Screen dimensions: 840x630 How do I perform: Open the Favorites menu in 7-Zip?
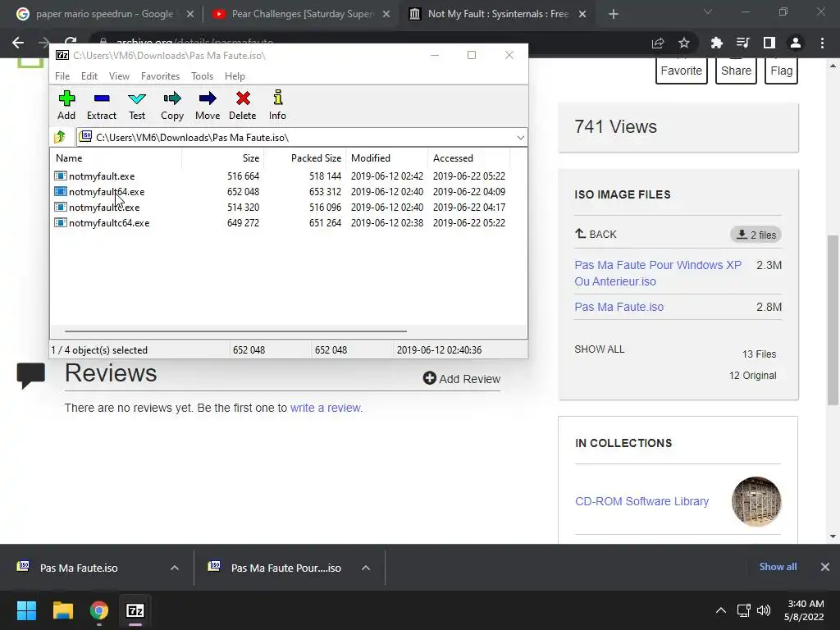[160, 76]
